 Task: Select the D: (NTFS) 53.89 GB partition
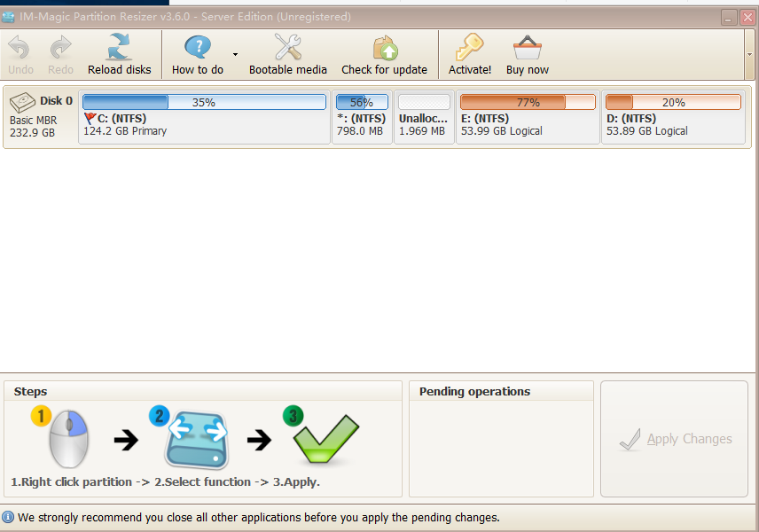click(x=673, y=117)
